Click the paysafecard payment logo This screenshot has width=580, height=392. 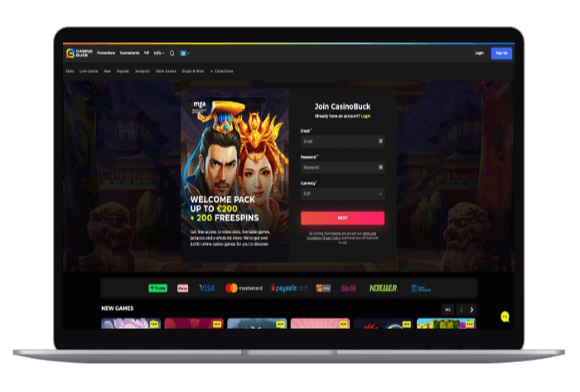click(x=289, y=288)
